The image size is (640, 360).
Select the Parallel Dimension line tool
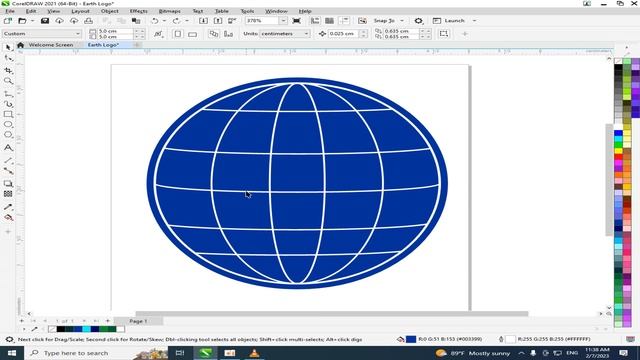point(8,161)
